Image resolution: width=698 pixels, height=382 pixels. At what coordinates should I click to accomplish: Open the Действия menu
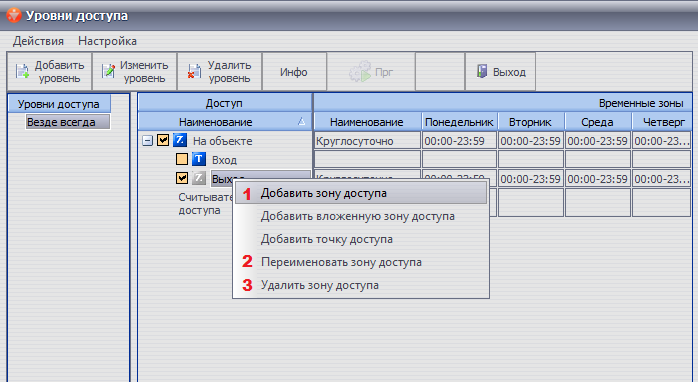[38, 41]
